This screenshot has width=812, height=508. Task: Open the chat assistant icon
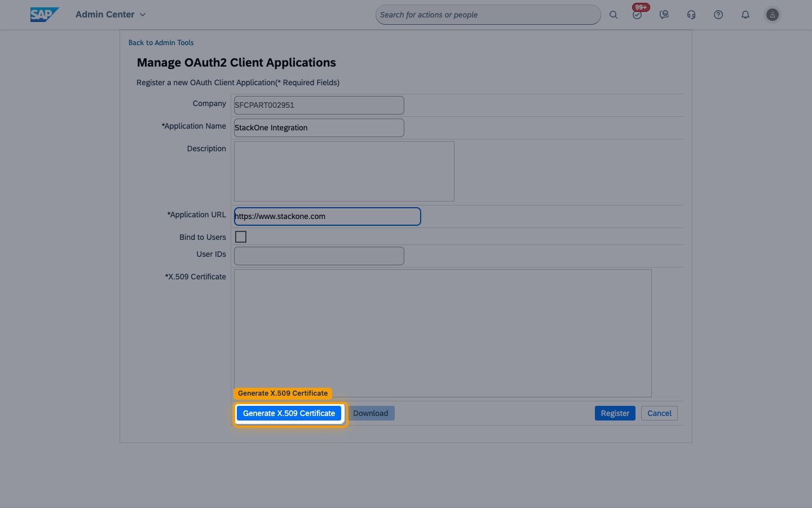click(664, 15)
